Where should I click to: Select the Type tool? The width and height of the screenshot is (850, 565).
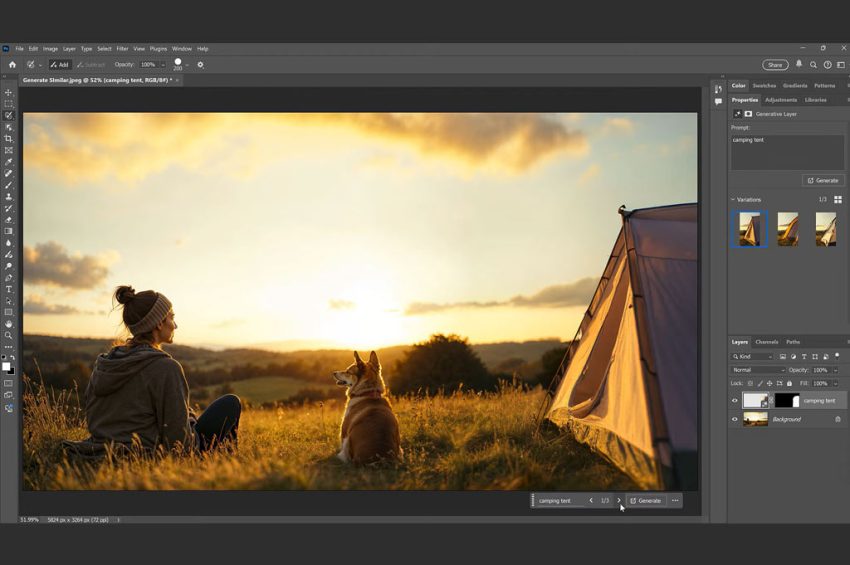[x=9, y=289]
